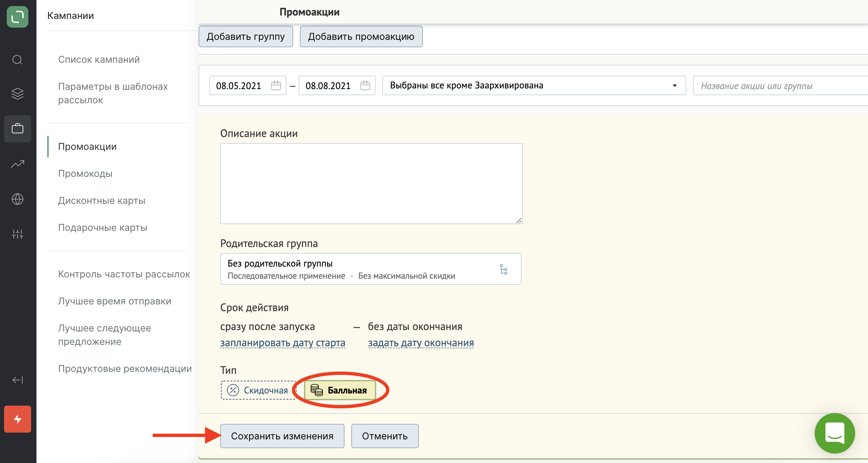Open the sliders settings icon

18,234
